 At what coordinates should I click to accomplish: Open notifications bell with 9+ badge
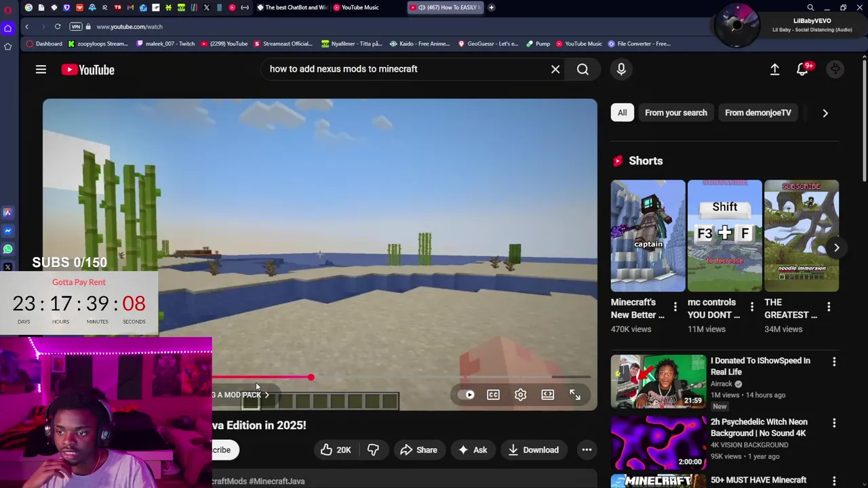(804, 69)
